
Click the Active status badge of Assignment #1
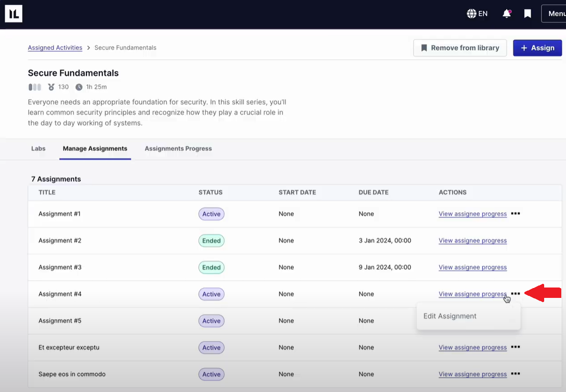(211, 214)
